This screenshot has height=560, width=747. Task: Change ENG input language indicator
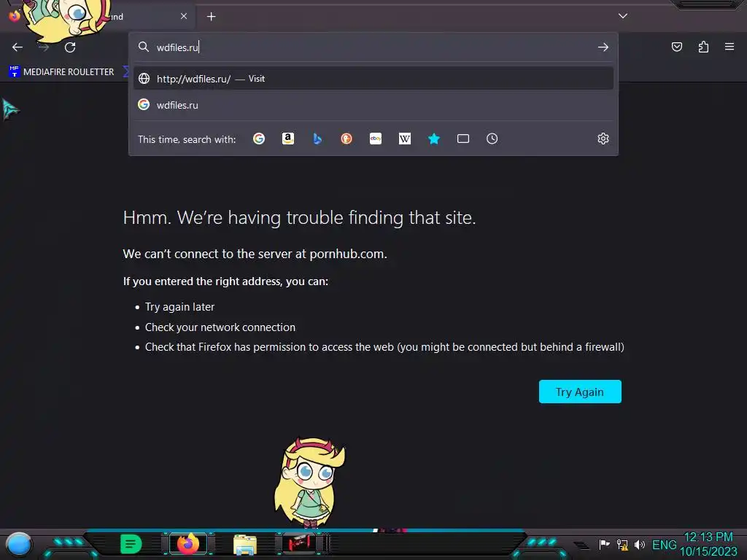click(664, 544)
